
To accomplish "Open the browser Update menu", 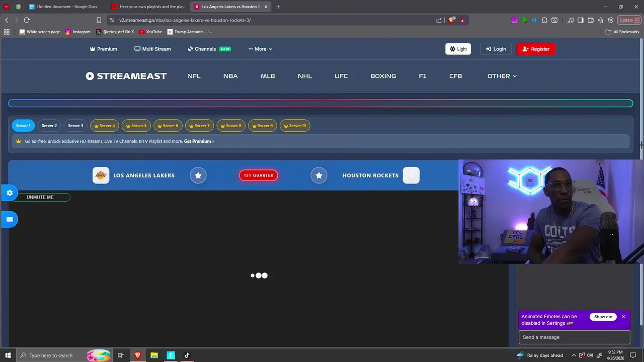I will [x=629, y=20].
